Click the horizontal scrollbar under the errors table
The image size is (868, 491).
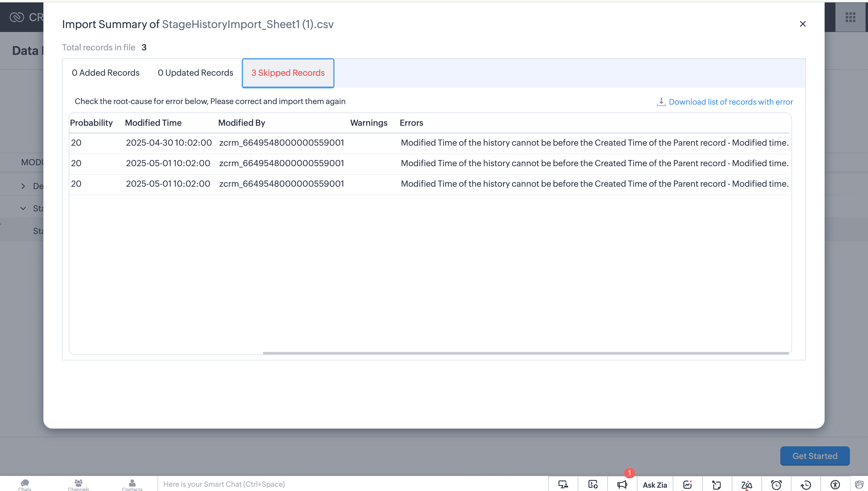click(x=526, y=353)
